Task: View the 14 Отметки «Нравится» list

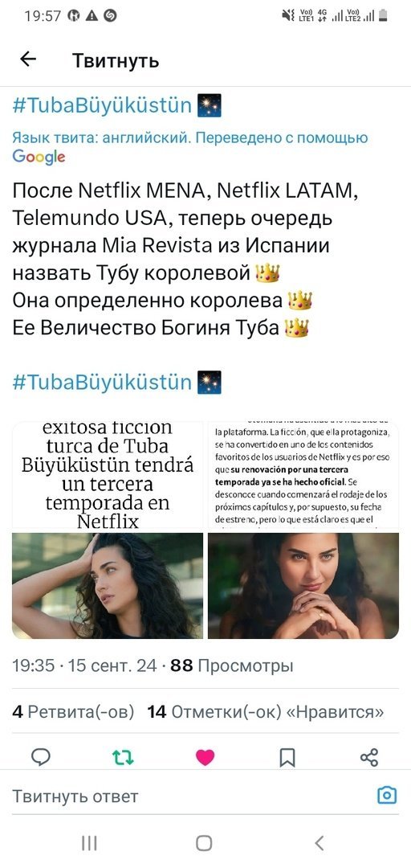Action: (266, 712)
